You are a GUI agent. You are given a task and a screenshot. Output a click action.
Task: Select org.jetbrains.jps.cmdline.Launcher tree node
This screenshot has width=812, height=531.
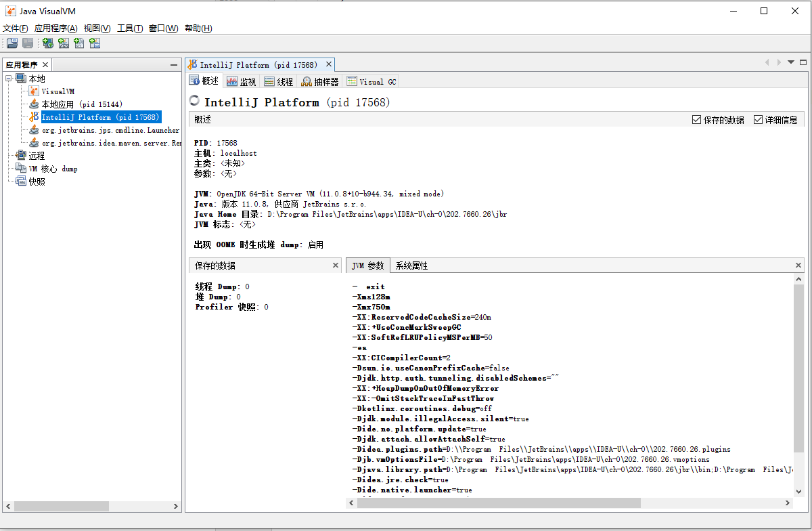pyautogui.click(x=111, y=129)
